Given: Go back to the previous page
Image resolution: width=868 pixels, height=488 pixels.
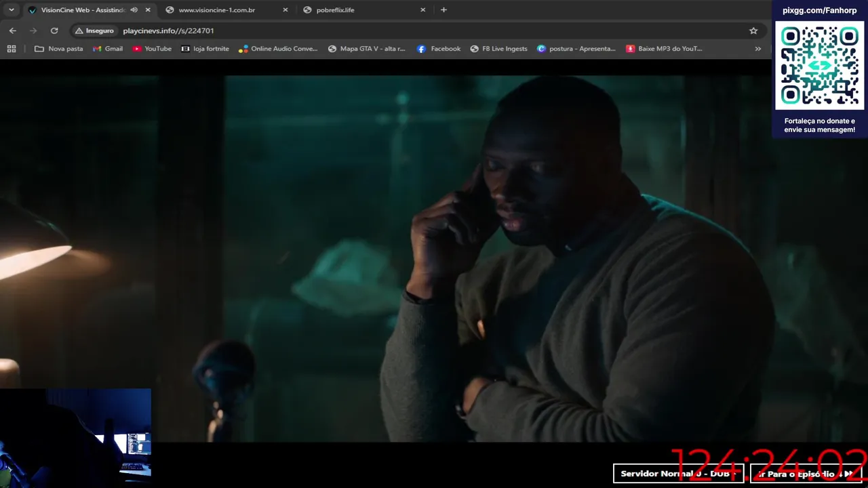Looking at the screenshot, I should (x=13, y=30).
